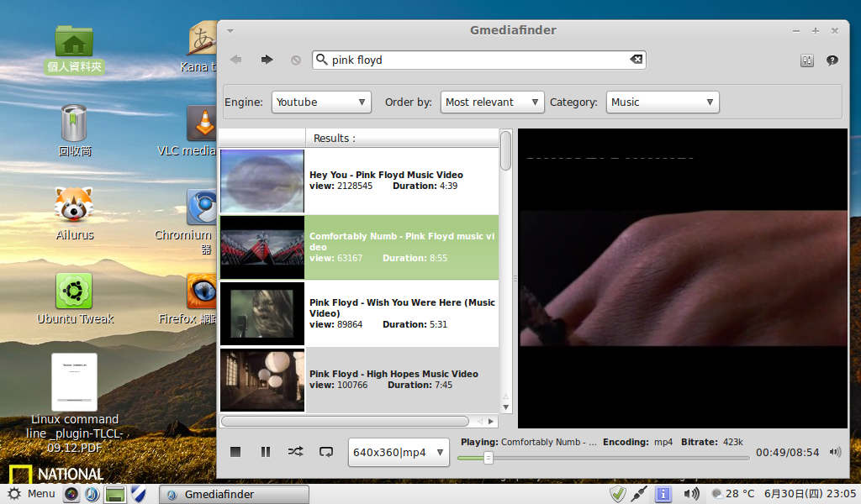Pause Comfortably Numb playback
This screenshot has width=861, height=504.
click(x=266, y=452)
